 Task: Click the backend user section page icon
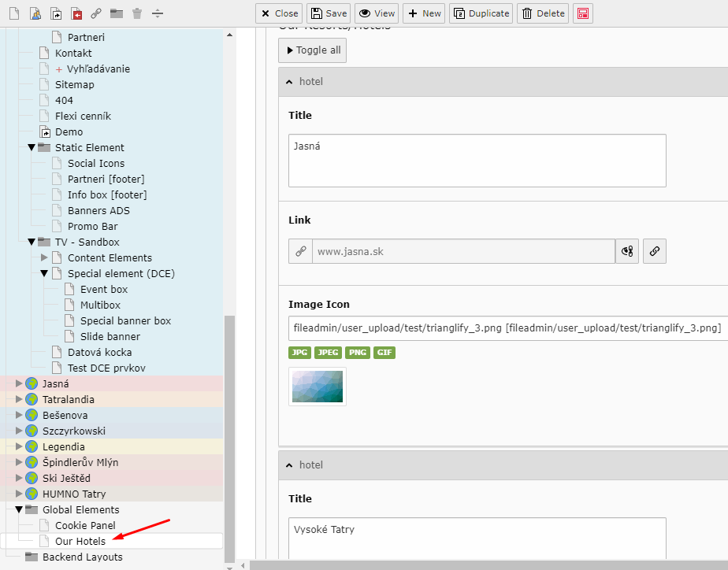click(x=35, y=13)
